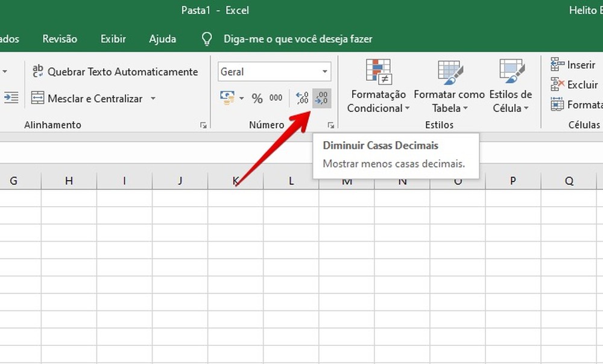Open the Mesclar e Centralizar dropdown arrow

[153, 98]
